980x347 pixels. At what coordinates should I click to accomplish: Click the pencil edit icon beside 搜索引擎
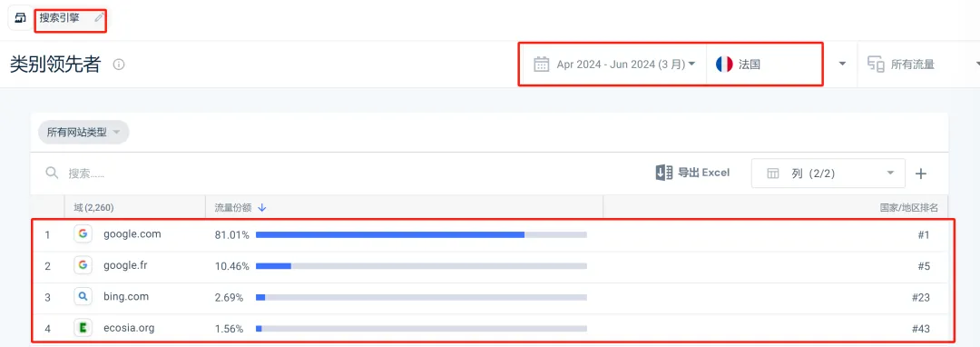[x=98, y=18]
